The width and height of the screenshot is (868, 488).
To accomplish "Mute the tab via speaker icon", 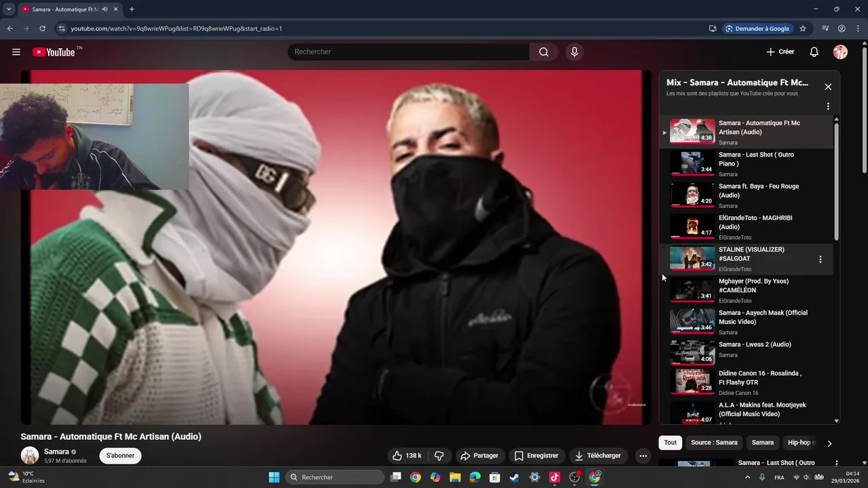I will tap(104, 9).
